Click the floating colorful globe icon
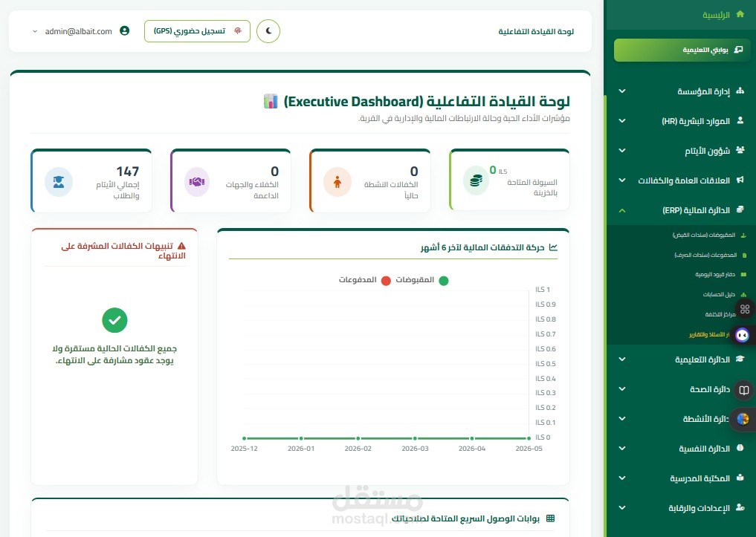Screen dimensions: 756x537 point(743,419)
